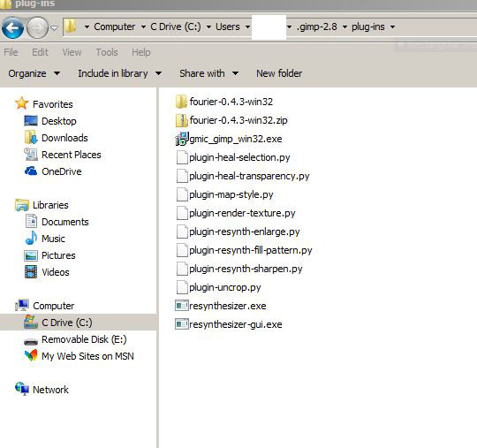Select the Libraries icon in sidebar
477x448 pixels.
[22, 205]
